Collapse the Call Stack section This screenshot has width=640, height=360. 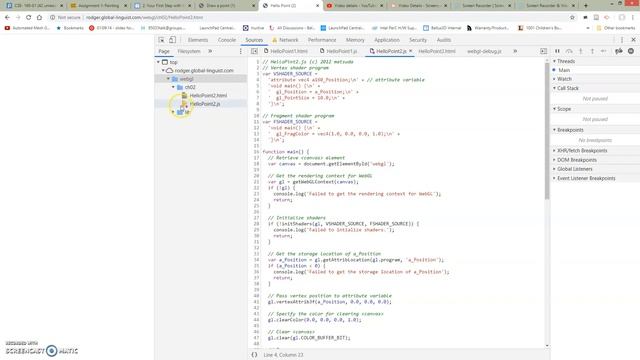coord(568,88)
